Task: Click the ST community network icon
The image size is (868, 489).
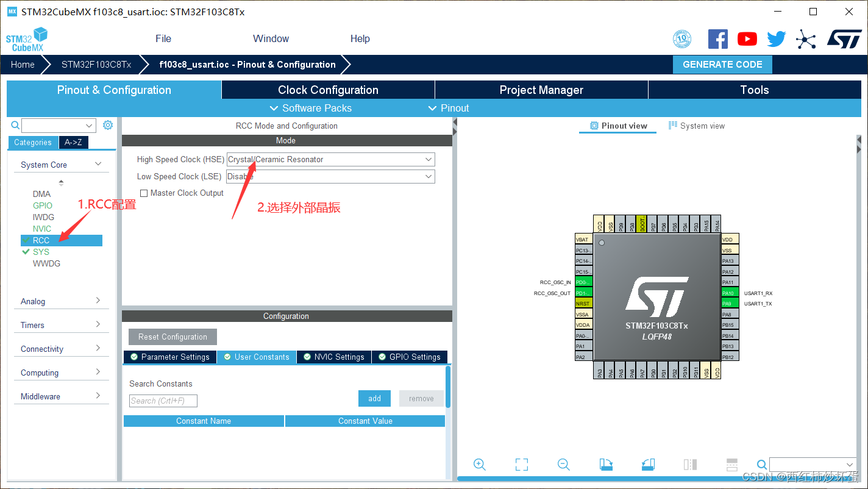Action: (x=806, y=40)
